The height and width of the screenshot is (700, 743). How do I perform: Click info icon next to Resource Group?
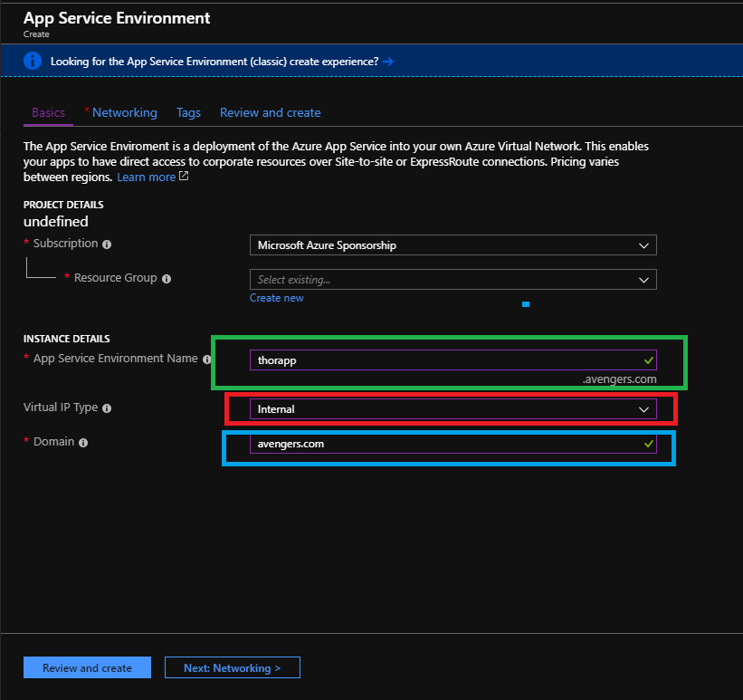pos(167,279)
